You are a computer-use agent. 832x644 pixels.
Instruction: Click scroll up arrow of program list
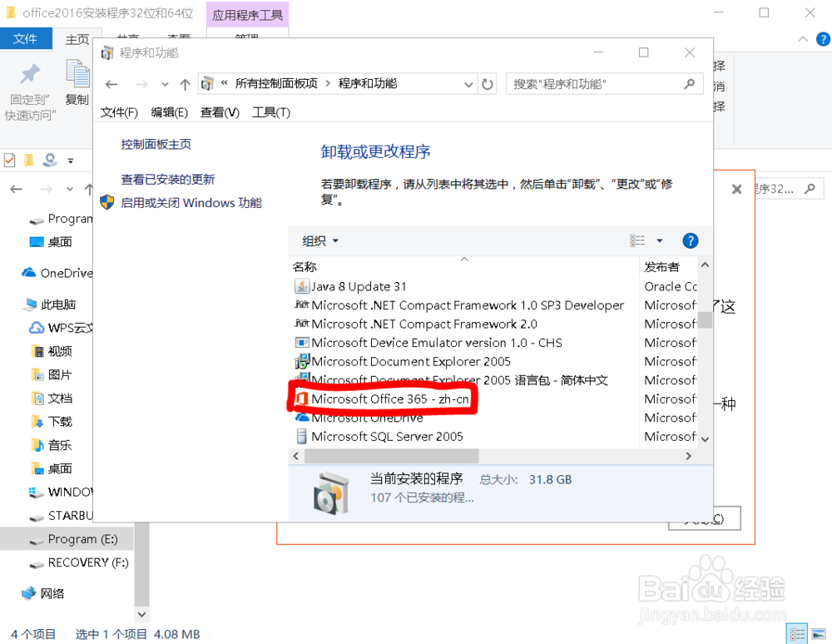tap(705, 265)
